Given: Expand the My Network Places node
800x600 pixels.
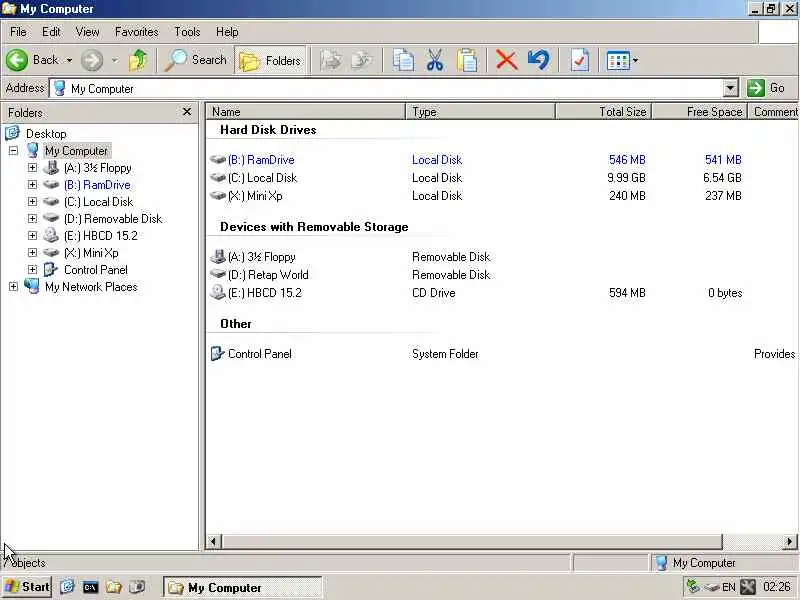Looking at the screenshot, I should click(13, 287).
